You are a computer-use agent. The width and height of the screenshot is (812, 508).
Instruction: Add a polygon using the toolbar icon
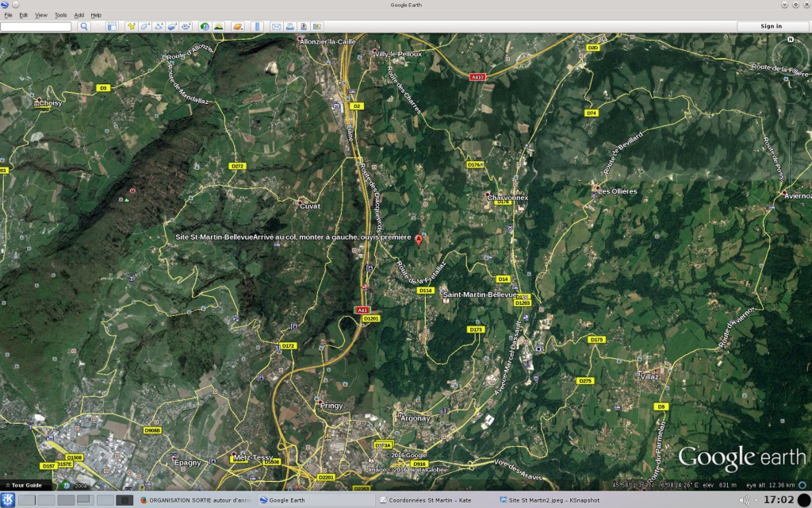tap(145, 26)
